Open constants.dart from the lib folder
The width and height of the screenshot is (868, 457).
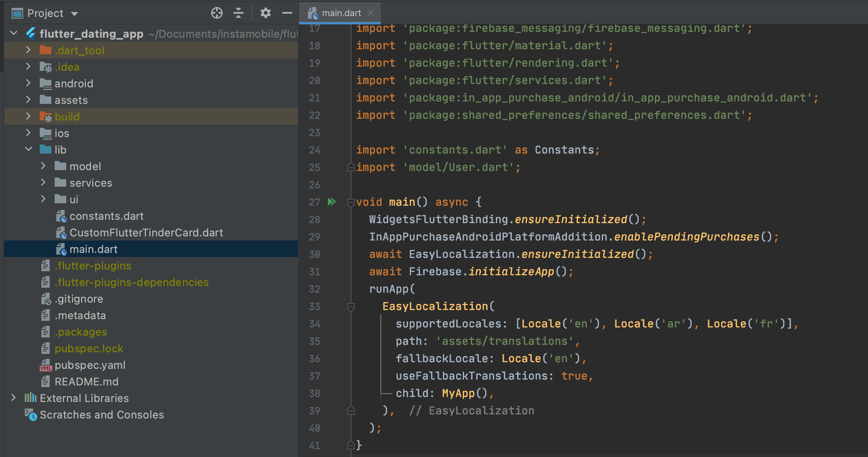[x=107, y=216]
